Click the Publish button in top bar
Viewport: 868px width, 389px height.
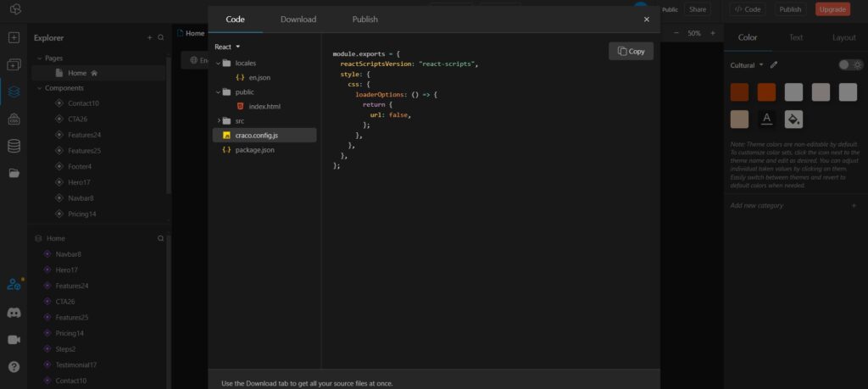pos(790,9)
